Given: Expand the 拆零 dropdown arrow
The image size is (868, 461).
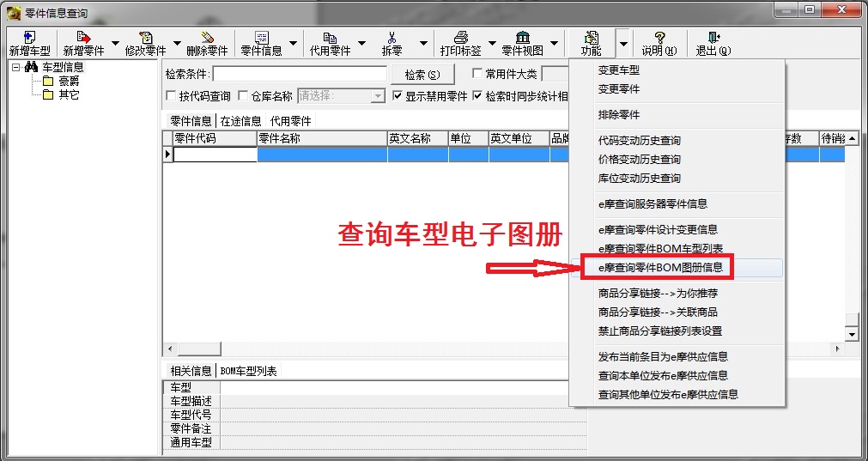Looking at the screenshot, I should [x=423, y=44].
